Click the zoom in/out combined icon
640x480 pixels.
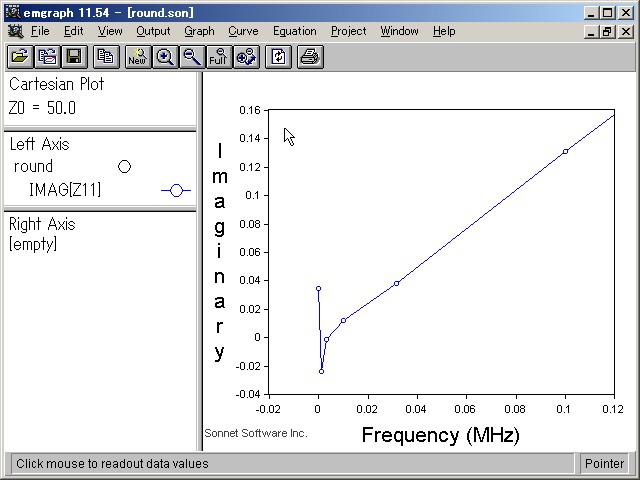(x=246, y=57)
